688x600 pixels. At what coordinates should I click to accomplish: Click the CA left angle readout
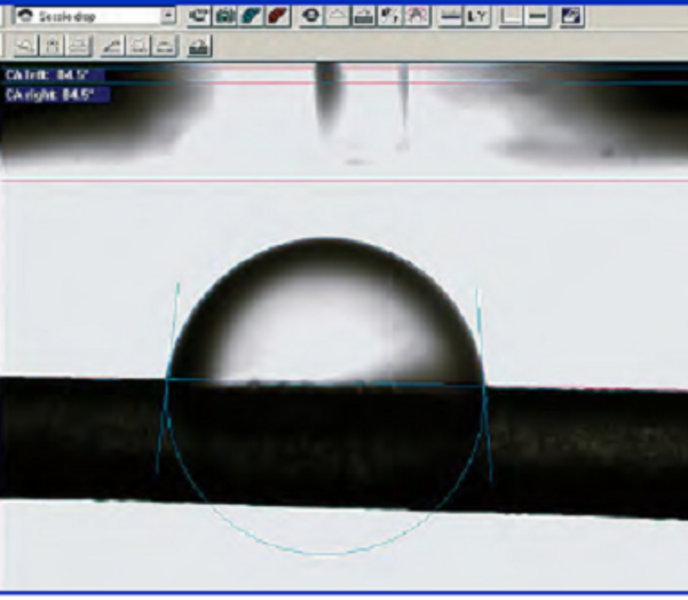50,75
